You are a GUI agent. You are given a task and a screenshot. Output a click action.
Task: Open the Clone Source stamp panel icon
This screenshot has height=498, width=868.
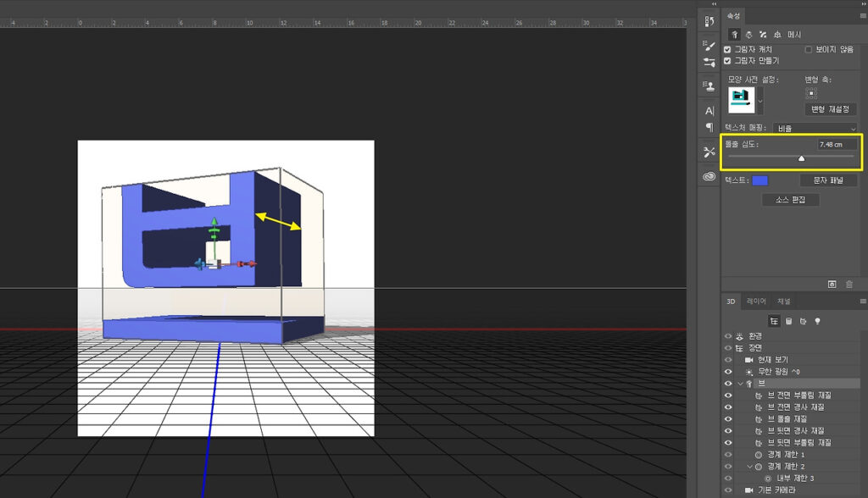tap(709, 86)
